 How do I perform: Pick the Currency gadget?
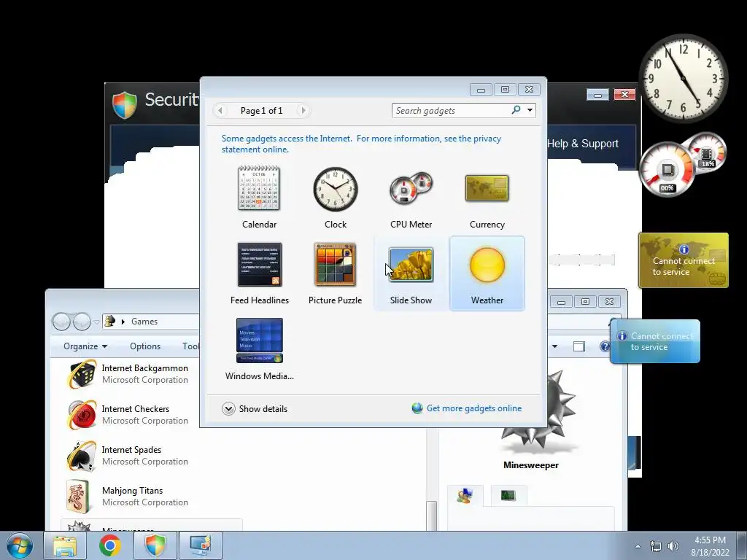pyautogui.click(x=487, y=188)
